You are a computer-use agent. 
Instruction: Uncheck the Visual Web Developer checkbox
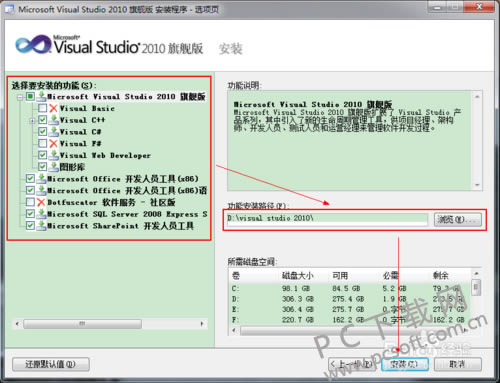(x=42, y=155)
